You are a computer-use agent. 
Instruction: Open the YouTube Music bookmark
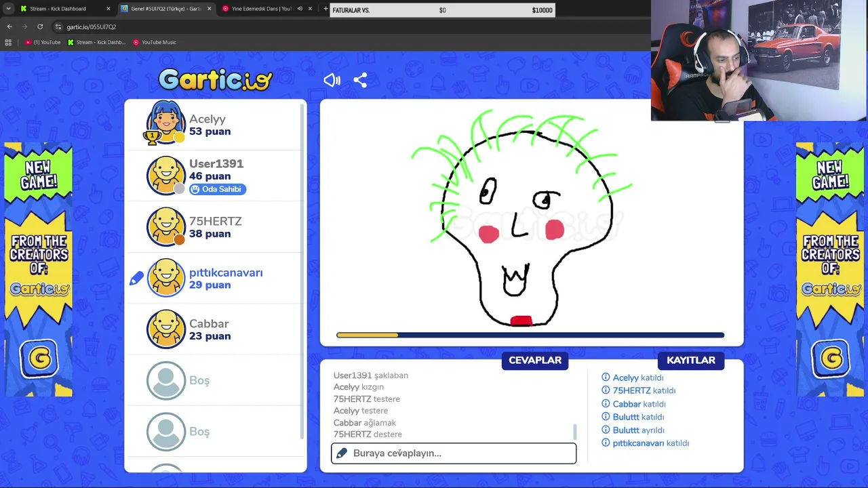pos(155,42)
